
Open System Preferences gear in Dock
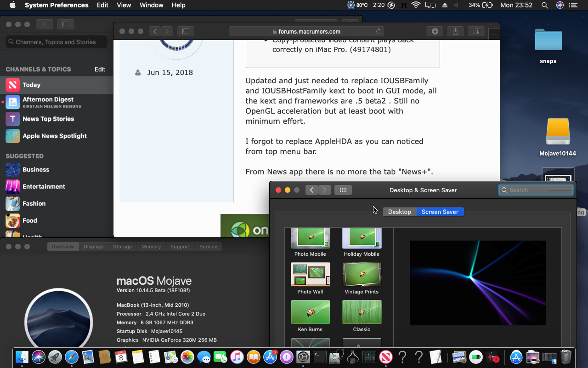(303, 357)
